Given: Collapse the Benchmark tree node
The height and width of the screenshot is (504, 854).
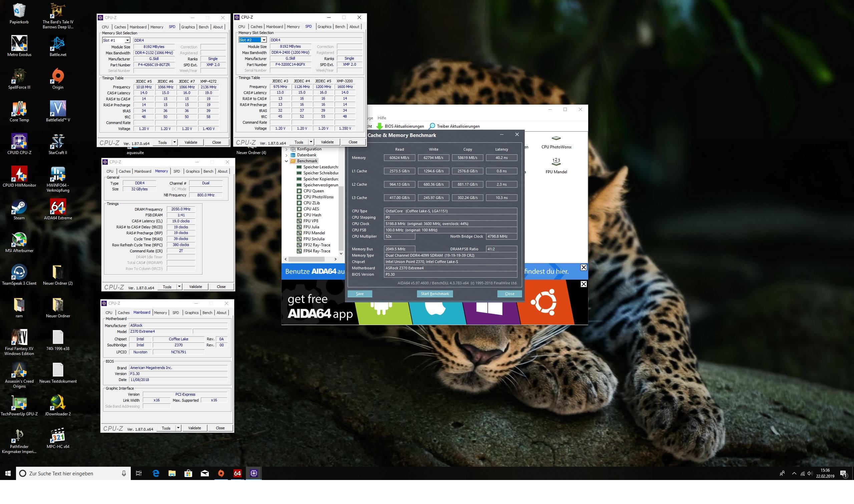Looking at the screenshot, I should click(286, 161).
